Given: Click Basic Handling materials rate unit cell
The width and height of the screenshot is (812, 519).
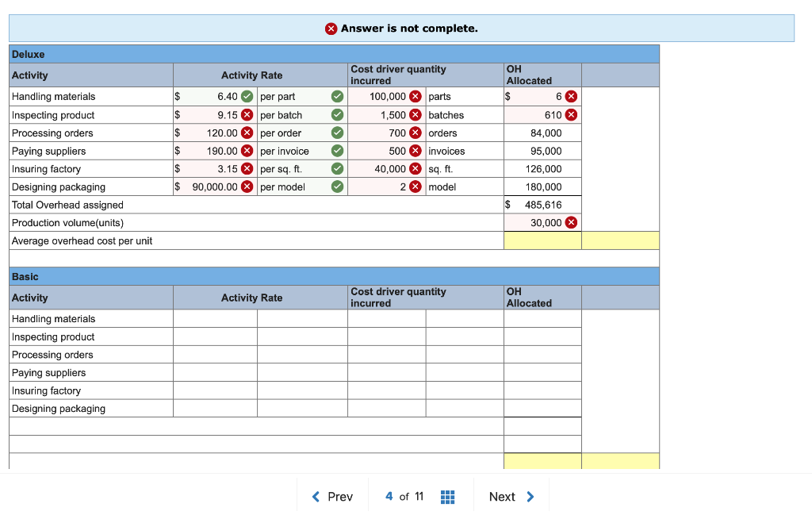Looking at the screenshot, I should [302, 318].
